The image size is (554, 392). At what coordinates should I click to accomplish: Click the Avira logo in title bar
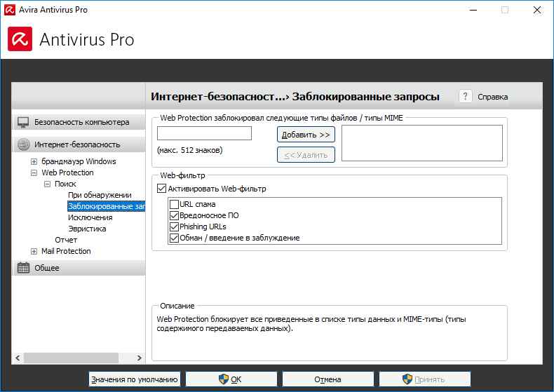click(x=10, y=10)
